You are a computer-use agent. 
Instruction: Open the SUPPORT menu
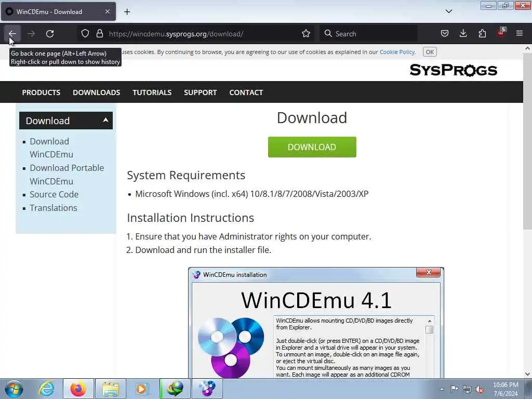(200, 92)
